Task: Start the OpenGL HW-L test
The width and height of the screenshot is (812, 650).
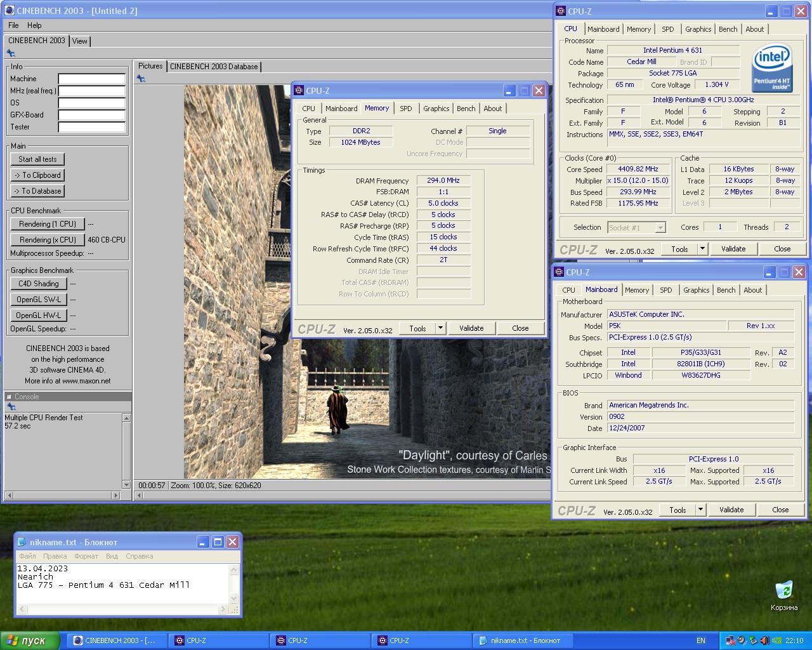Action: click(39, 315)
